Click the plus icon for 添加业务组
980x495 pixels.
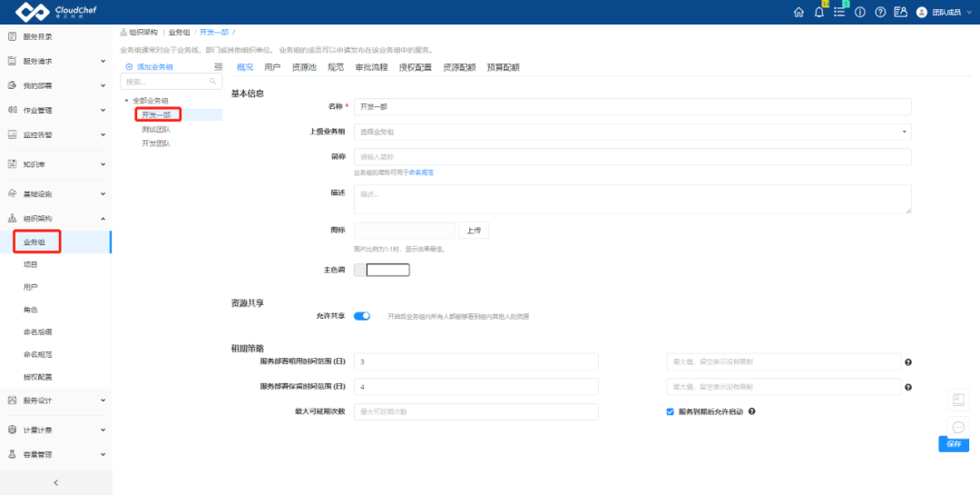coord(130,67)
